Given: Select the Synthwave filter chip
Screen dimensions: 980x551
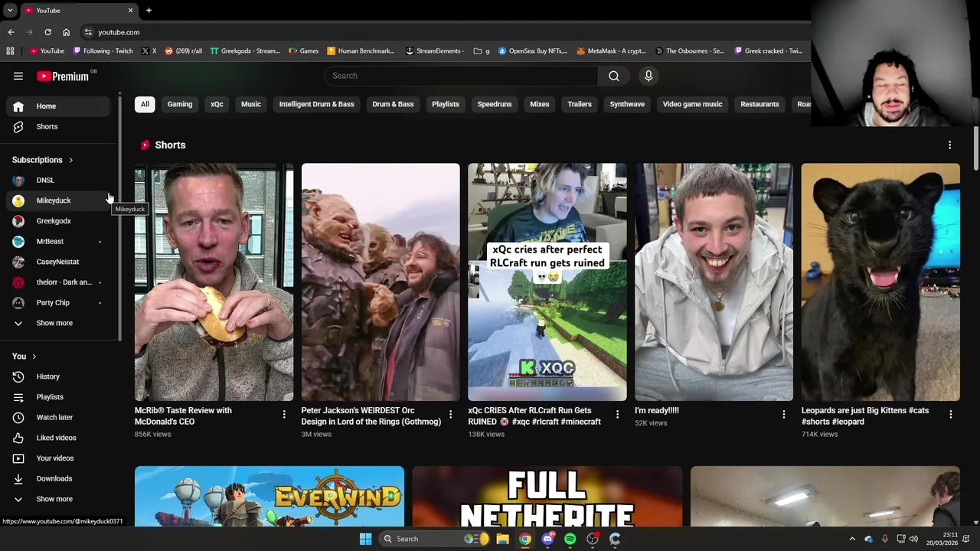Looking at the screenshot, I should (x=627, y=104).
